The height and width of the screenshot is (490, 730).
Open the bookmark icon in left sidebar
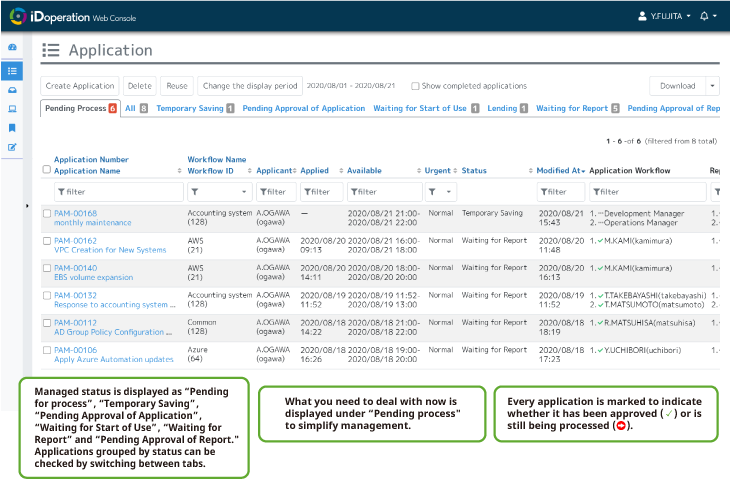[x=12, y=128]
